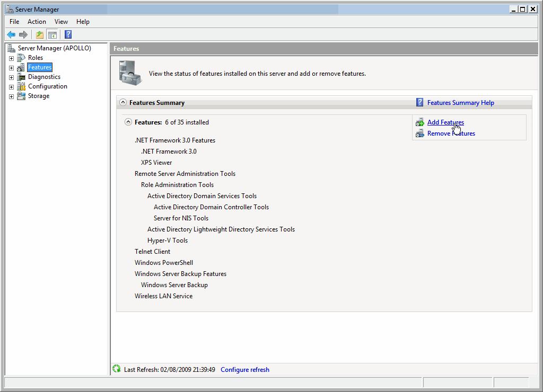
Task: Open the Features Summary Help link
Action: click(460, 102)
